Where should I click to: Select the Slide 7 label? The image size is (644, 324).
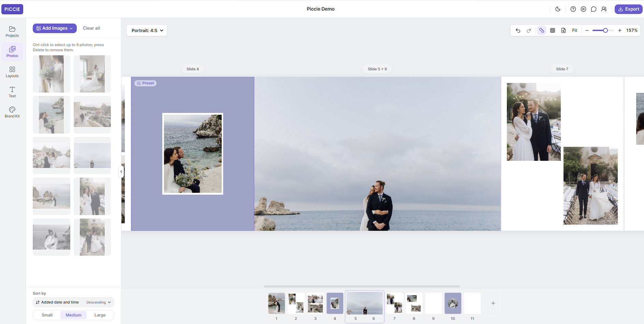[x=562, y=69]
